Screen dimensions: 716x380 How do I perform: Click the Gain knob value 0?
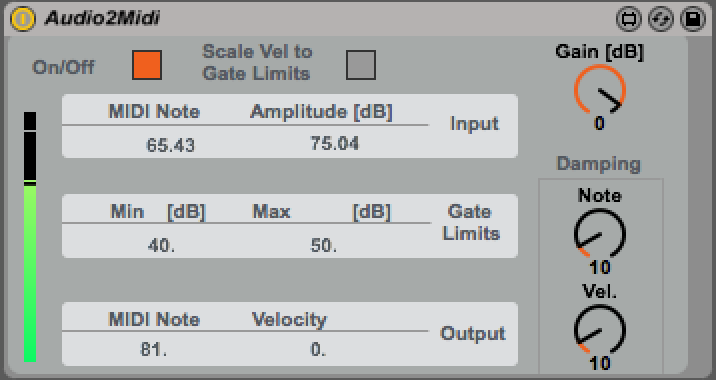[x=600, y=123]
